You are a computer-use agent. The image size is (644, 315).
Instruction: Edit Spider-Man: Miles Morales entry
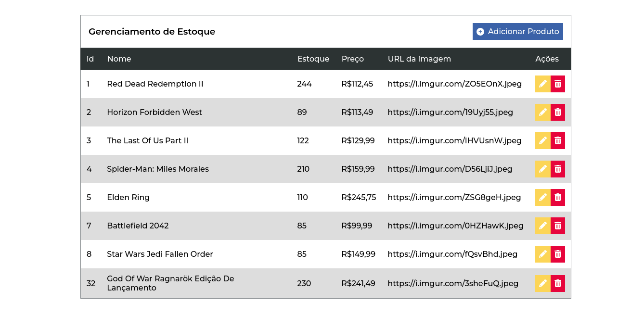(x=542, y=169)
